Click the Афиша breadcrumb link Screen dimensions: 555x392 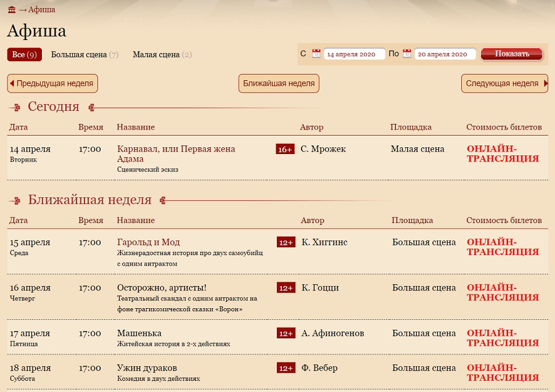coord(42,9)
